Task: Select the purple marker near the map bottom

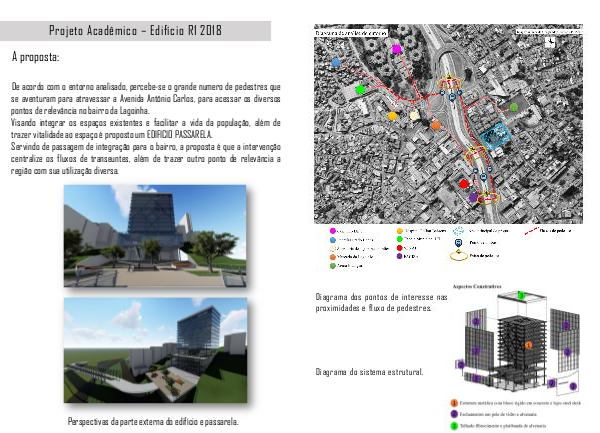Action: pos(473,198)
